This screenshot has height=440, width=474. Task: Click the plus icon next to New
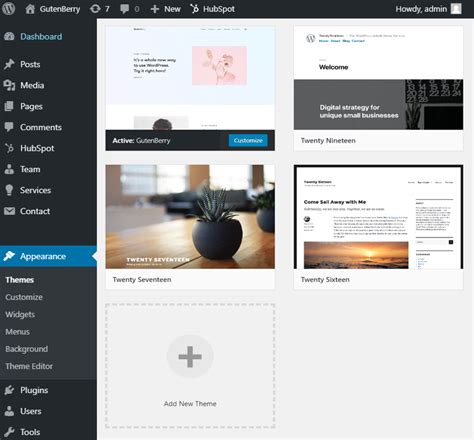point(155,9)
